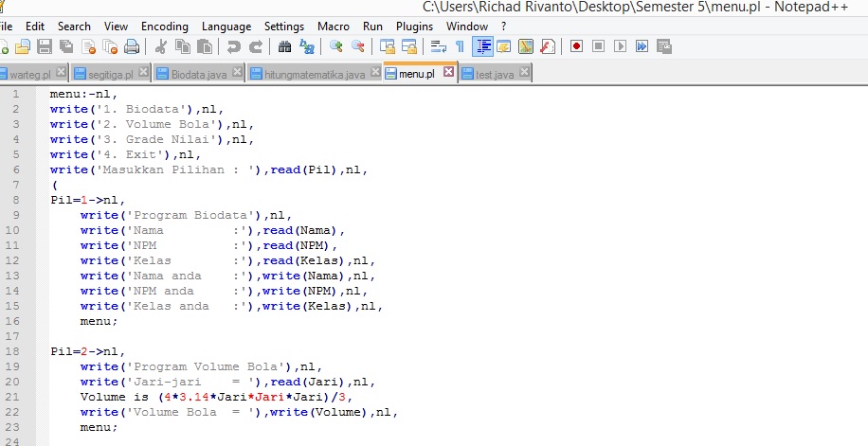Switch to the warteg.pl tab
This screenshot has width=868, height=446.
coord(28,74)
